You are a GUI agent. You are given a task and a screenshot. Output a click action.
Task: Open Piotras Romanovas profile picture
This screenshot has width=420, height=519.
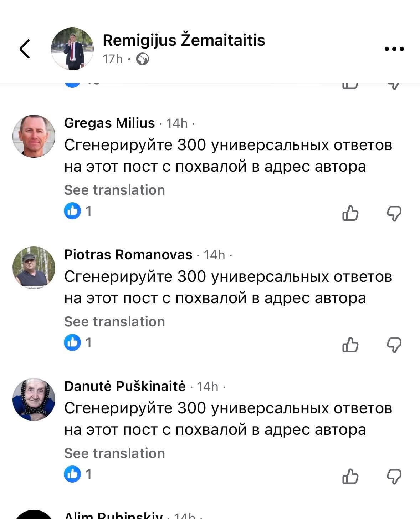[x=34, y=268]
